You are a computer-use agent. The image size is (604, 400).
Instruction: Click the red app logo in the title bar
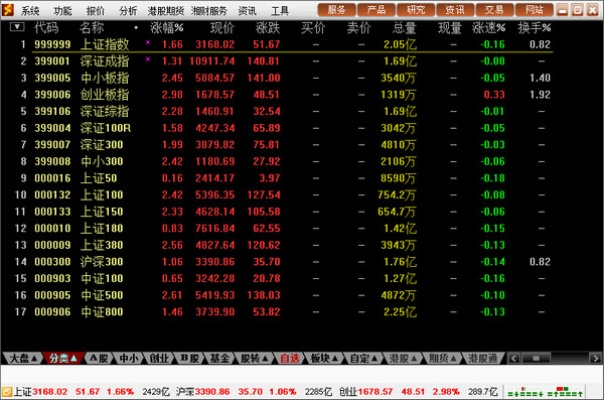(x=10, y=10)
